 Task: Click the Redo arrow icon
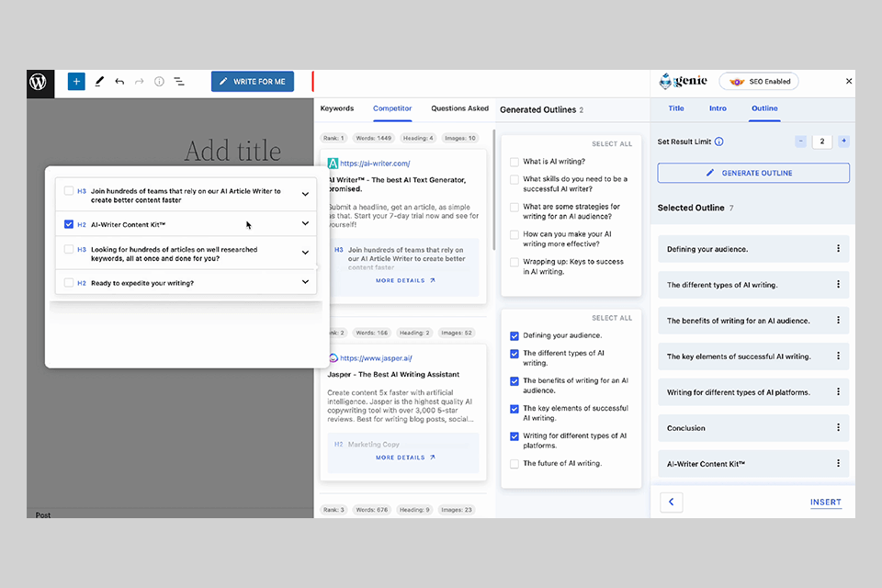139,82
